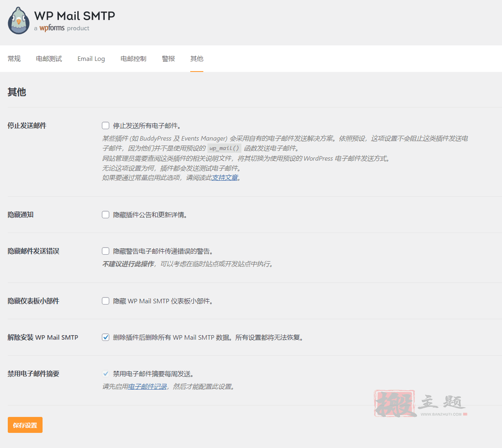
Task: Click the 不建议进行此操作 warning text
Action: click(128, 264)
